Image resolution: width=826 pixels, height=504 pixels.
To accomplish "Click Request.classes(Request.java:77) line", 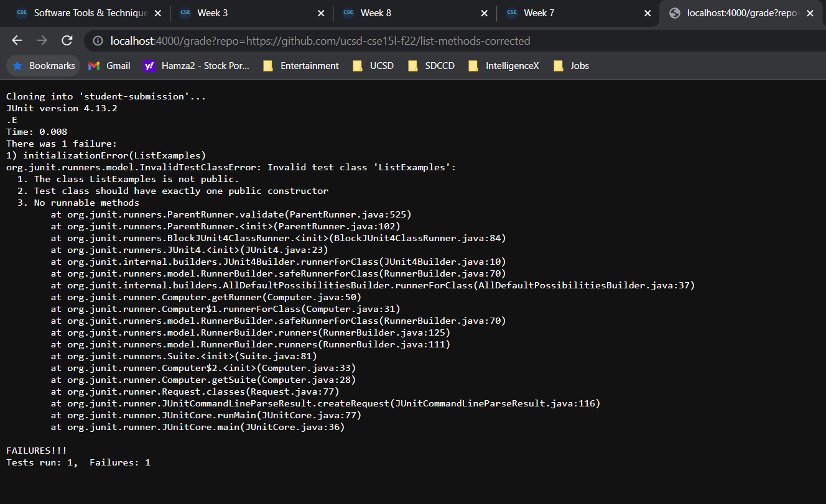I will [195, 392].
